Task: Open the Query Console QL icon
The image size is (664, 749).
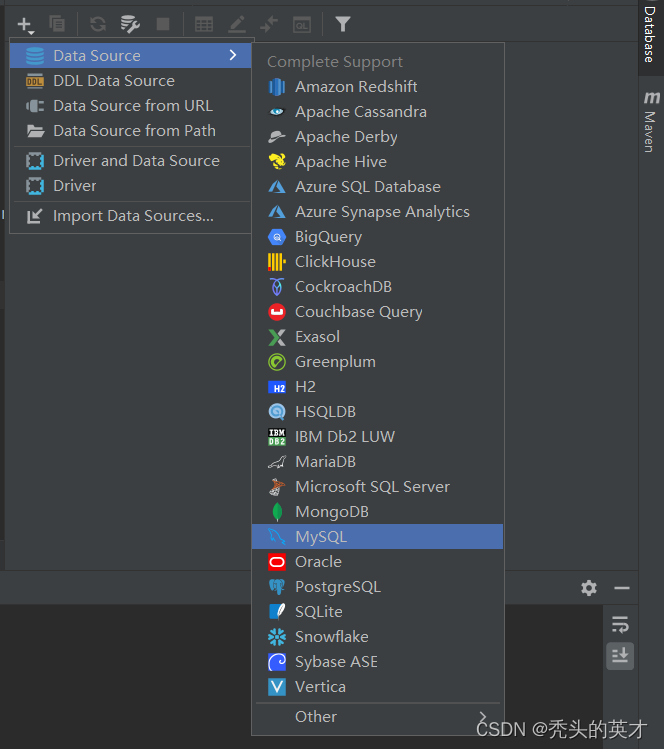Action: click(302, 24)
